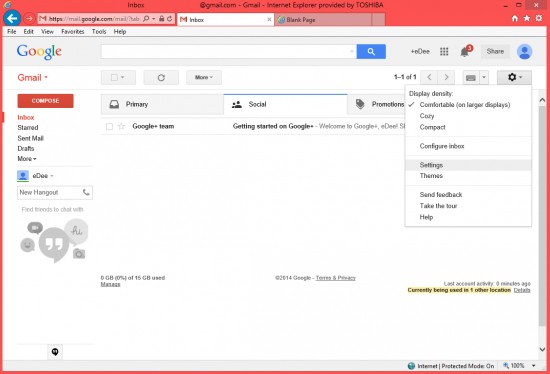Click the zoom level magnifier in status bar
Viewport: 550px width, 374px height.
[506, 366]
